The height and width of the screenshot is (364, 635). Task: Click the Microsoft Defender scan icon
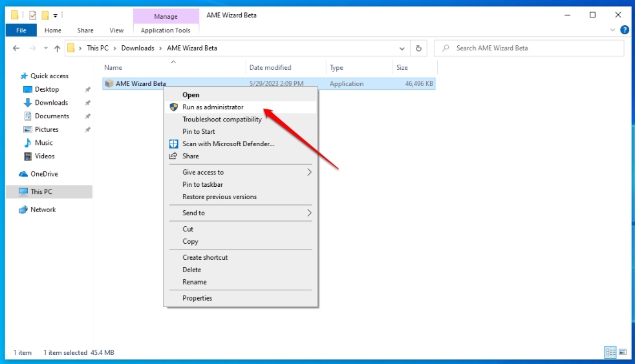173,144
